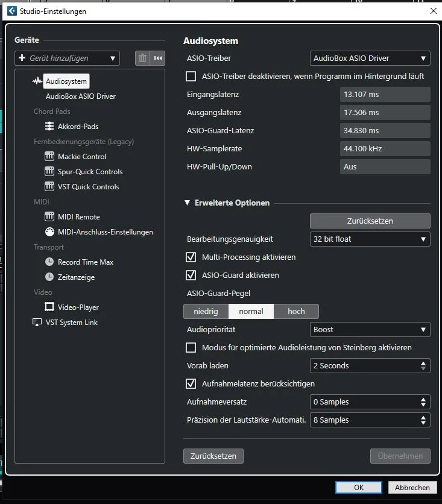
Task: Uncheck Aufnahmelatenz berücksichtigen
Action: pos(191,383)
